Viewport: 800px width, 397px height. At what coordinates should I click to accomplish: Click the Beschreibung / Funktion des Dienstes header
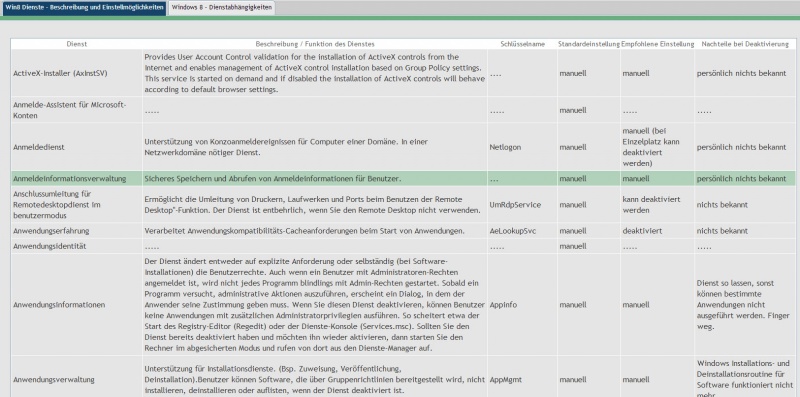(x=315, y=44)
